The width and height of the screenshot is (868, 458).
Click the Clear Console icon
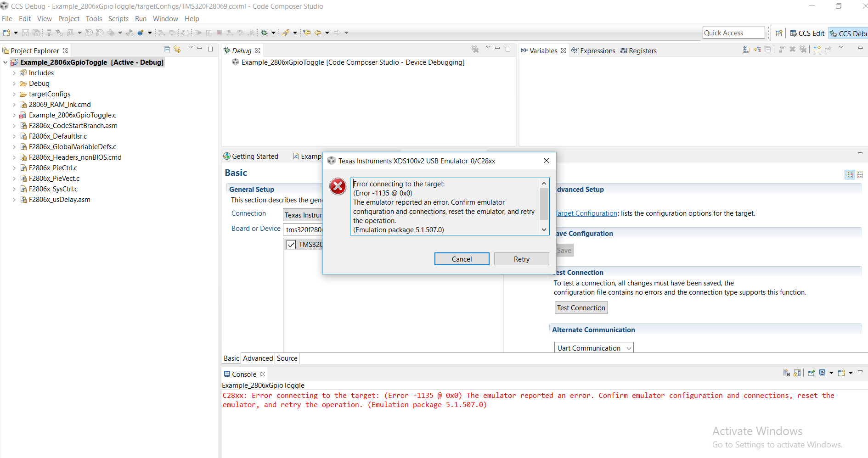[x=786, y=373]
